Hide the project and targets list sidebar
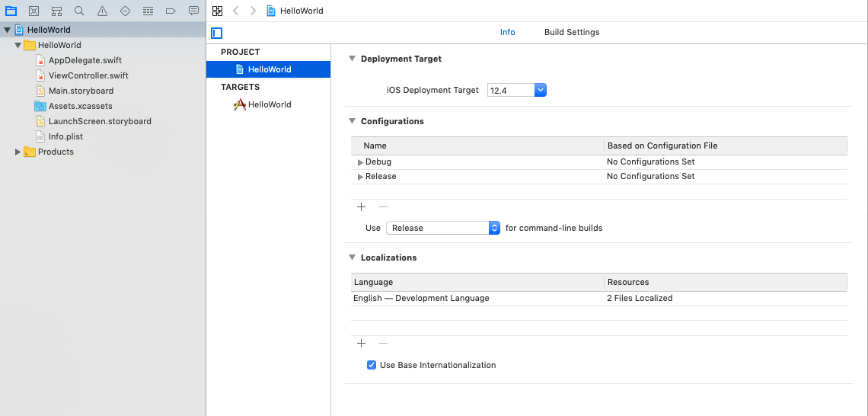Image resolution: width=868 pixels, height=416 pixels. (x=217, y=33)
